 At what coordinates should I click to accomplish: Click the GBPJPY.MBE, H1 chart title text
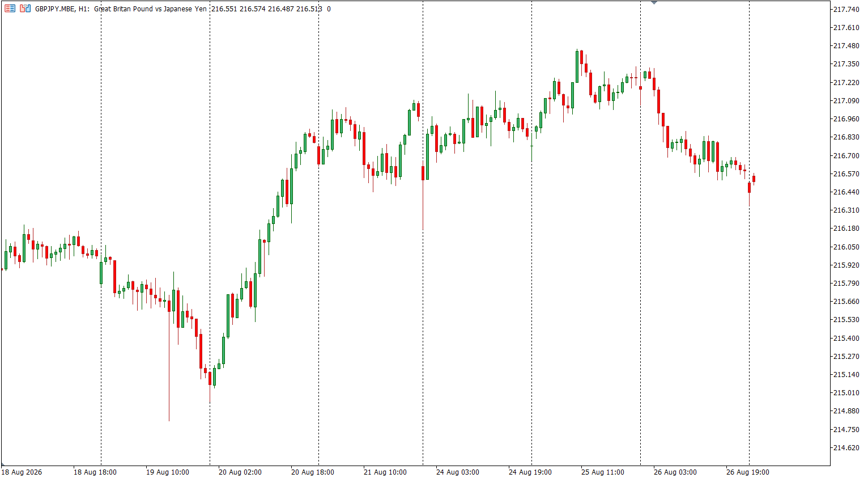click(x=62, y=9)
